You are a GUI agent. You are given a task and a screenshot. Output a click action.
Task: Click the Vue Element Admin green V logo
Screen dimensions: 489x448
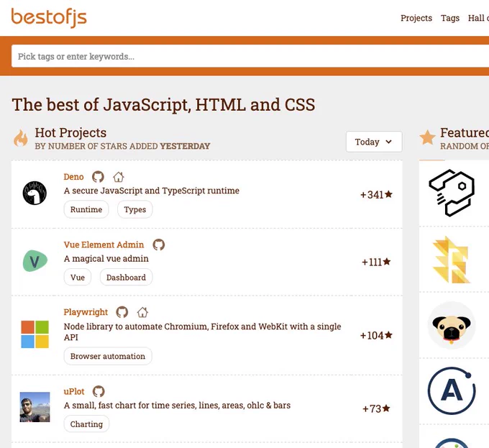coord(35,261)
